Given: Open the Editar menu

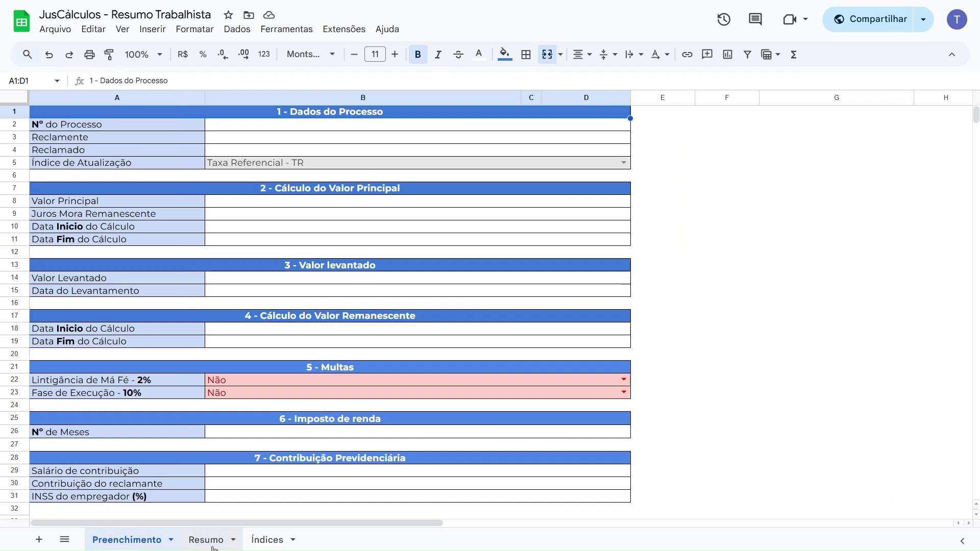Looking at the screenshot, I should click(x=93, y=29).
